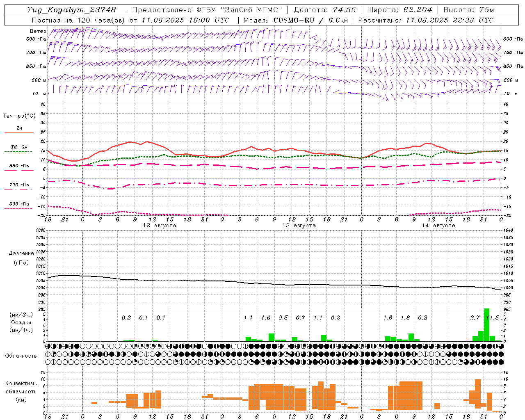Click the '11.5' precipitation value
Image resolution: width=525 pixels, height=420 pixels.
(x=492, y=318)
